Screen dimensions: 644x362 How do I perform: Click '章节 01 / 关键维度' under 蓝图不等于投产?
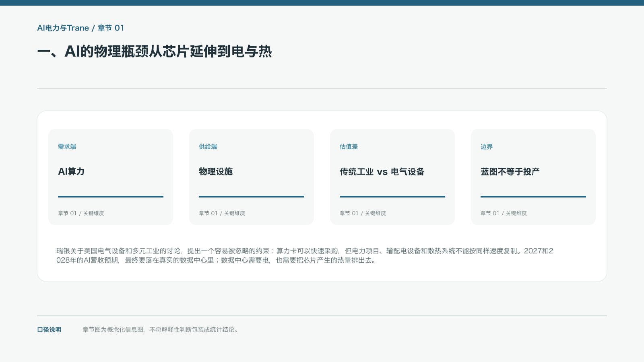504,213
